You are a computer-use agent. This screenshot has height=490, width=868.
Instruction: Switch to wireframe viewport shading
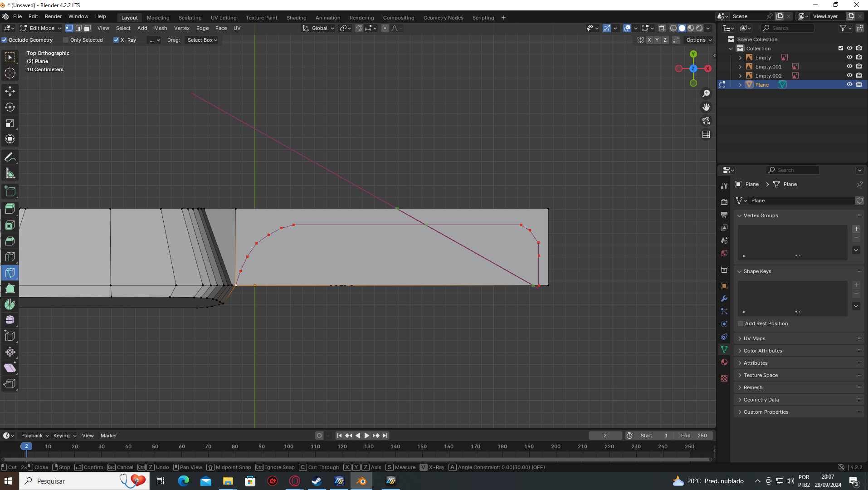(x=673, y=28)
